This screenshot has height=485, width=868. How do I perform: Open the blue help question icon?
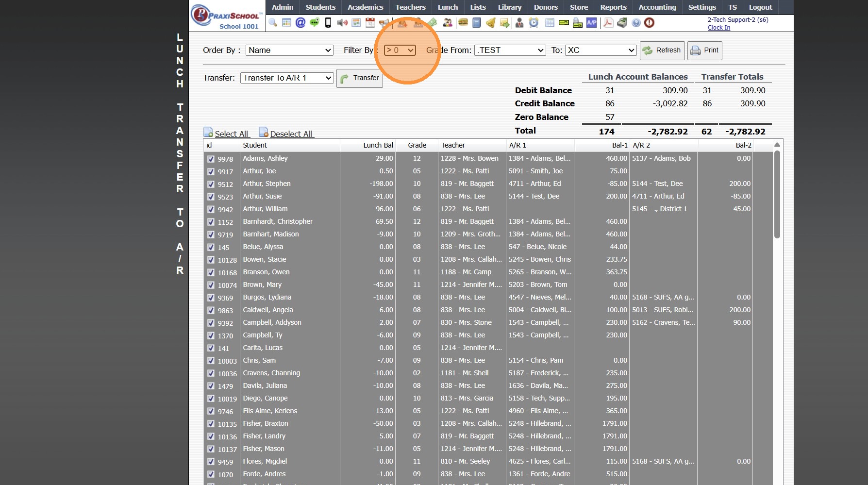pyautogui.click(x=636, y=23)
